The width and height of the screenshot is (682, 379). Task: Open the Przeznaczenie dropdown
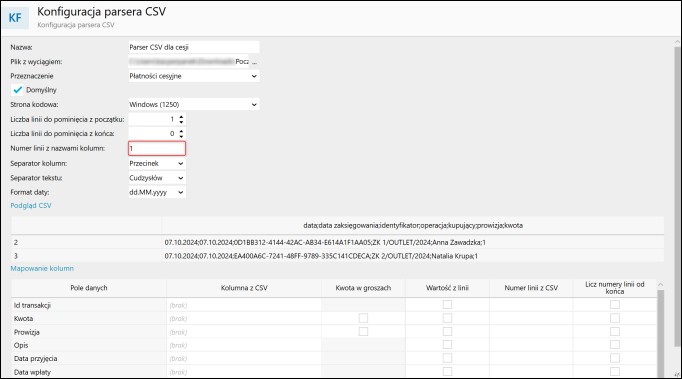(194, 76)
